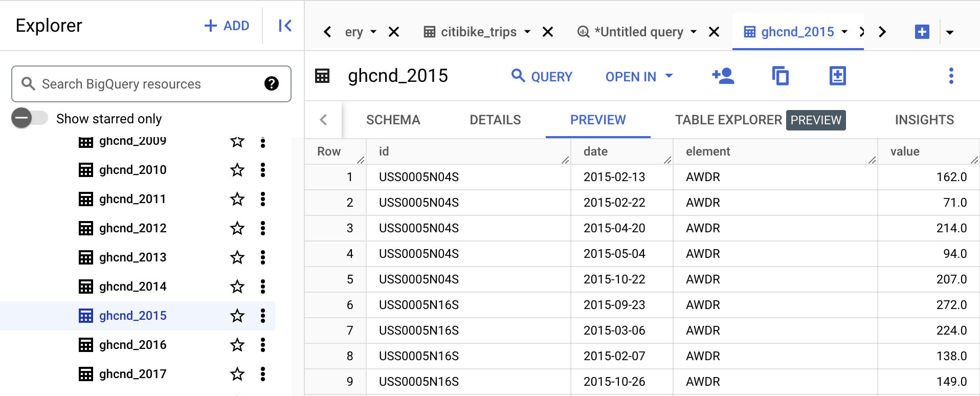Open Untitled query tab dropdown arrow
Screen dimensions: 980x396
[x=694, y=32]
